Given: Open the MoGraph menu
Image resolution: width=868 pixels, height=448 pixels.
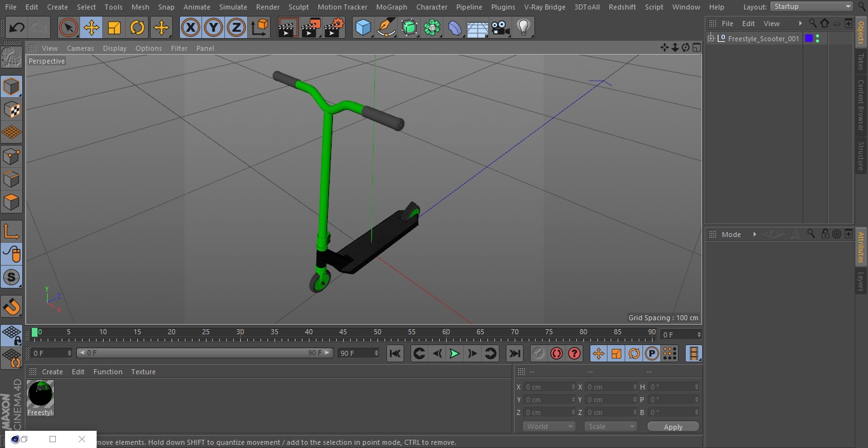Looking at the screenshot, I should 391,6.
